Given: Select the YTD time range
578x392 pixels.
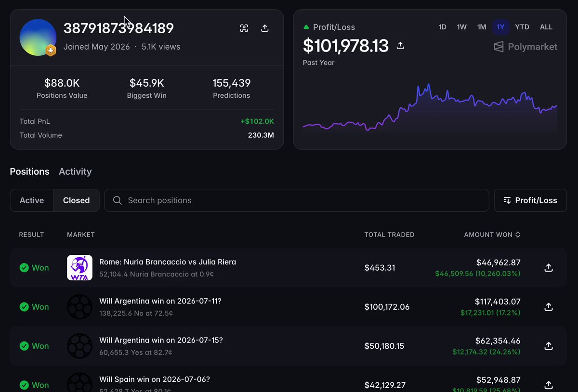Looking at the screenshot, I should 522,27.
